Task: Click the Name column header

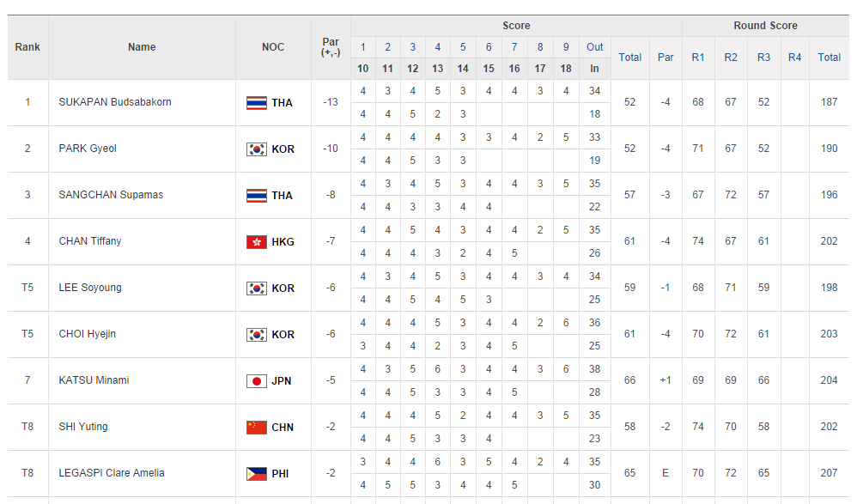Action: coord(142,47)
